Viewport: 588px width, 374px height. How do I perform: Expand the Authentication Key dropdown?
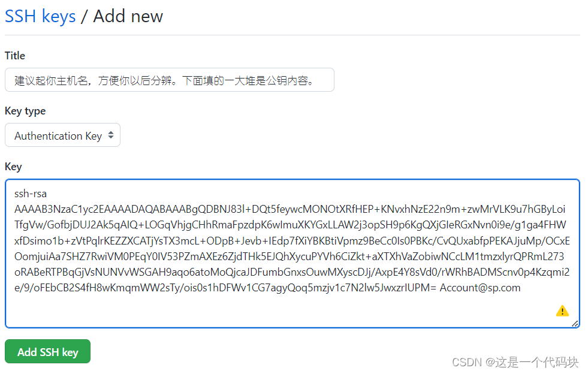[62, 135]
